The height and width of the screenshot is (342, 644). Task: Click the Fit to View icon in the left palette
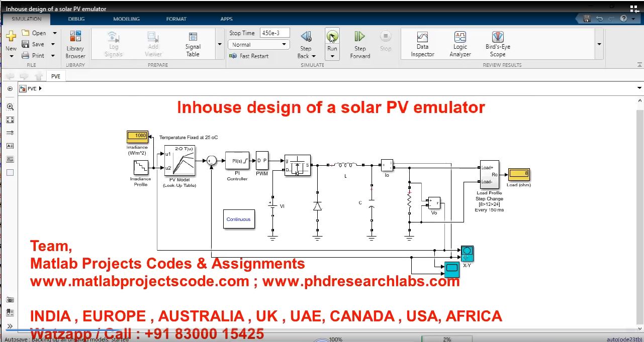(x=10, y=120)
